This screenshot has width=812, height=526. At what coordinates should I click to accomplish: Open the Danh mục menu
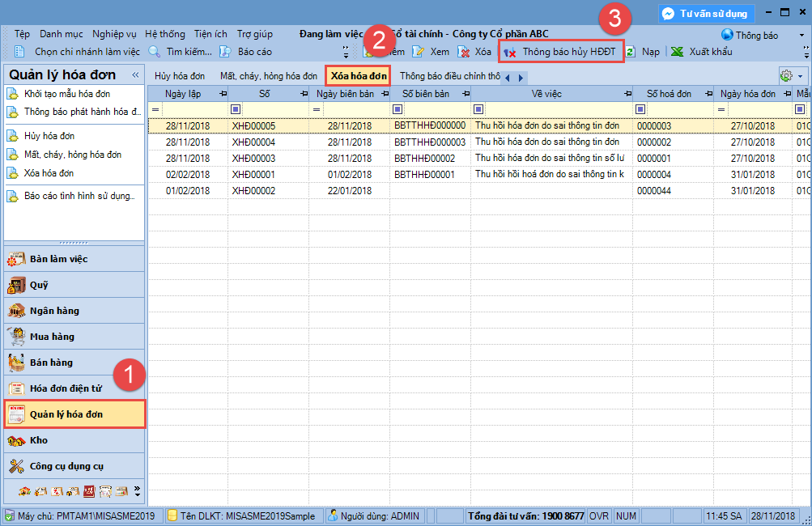click(61, 34)
